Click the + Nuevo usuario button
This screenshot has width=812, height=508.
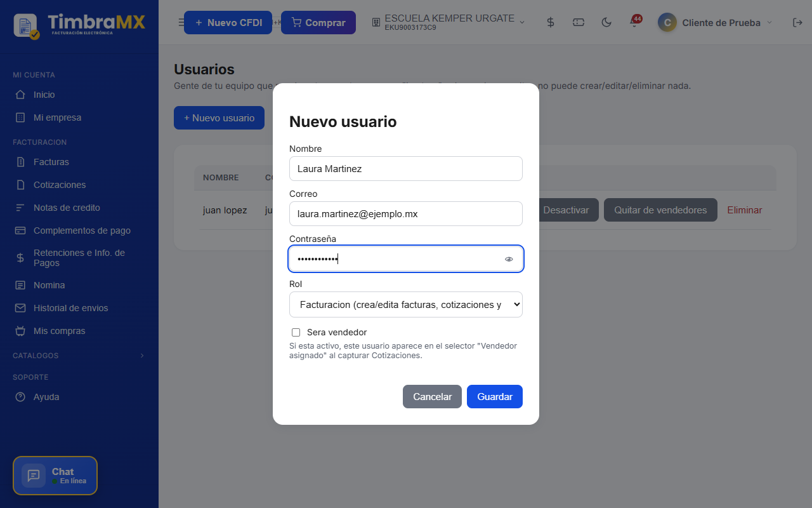pos(219,117)
